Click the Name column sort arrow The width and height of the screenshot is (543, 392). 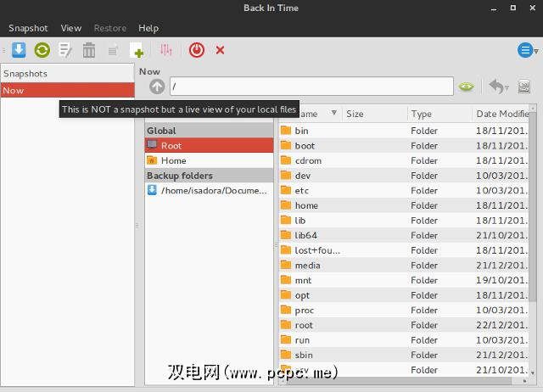(333, 113)
